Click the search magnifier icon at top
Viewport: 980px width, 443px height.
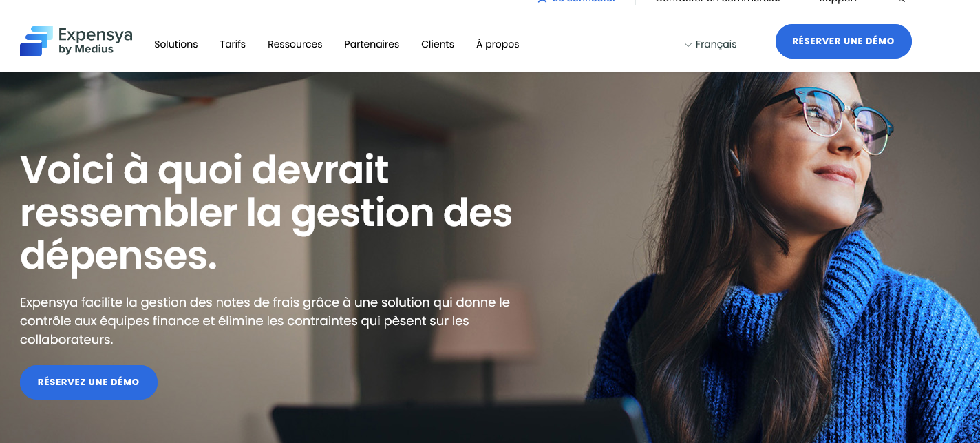coord(902,1)
